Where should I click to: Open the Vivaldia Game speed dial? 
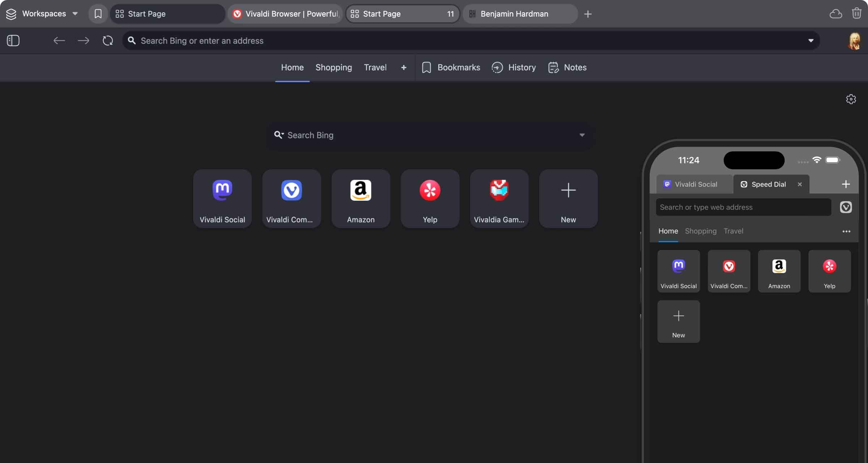(x=499, y=199)
